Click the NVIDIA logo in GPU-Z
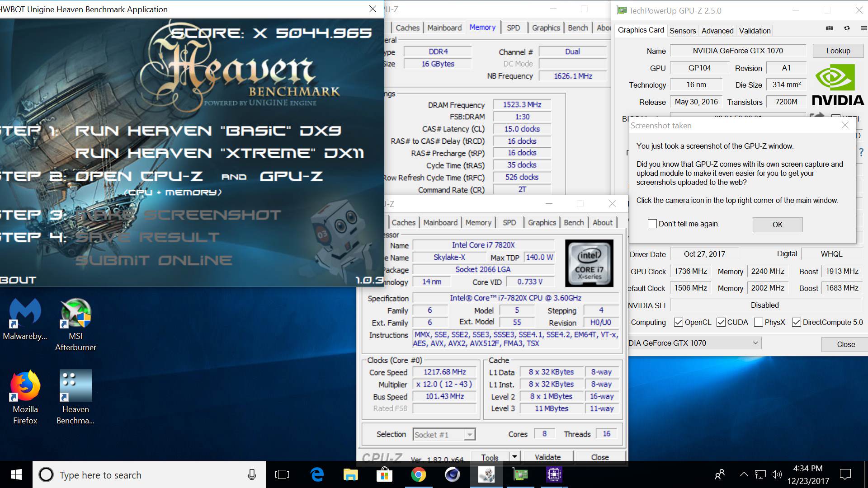 (x=838, y=84)
